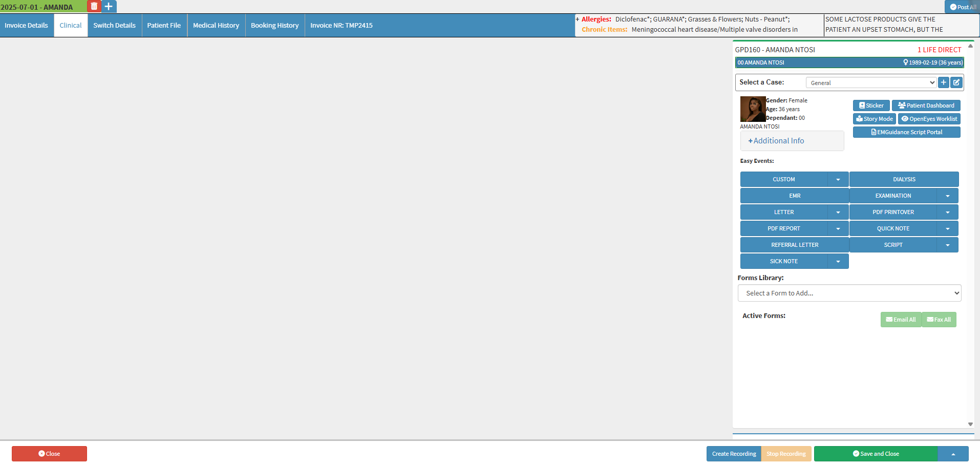Click the PDF PRINTOVER event
This screenshot has height=465, width=980.
click(x=893, y=212)
